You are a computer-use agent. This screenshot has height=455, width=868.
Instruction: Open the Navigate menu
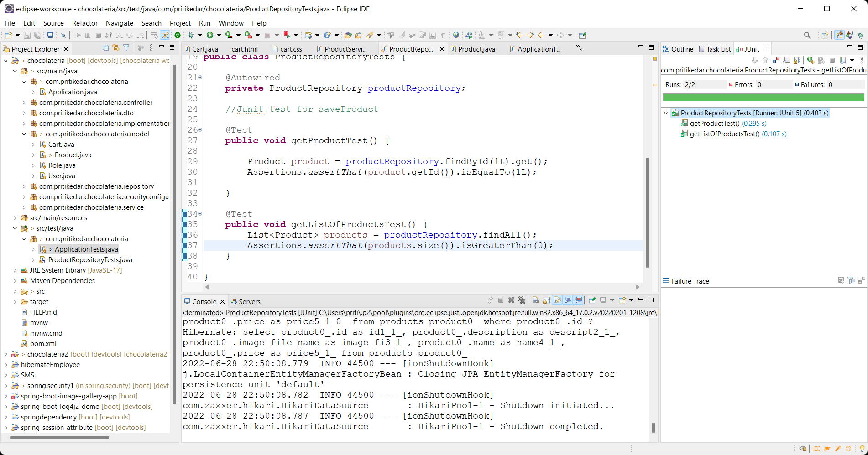[x=120, y=23]
